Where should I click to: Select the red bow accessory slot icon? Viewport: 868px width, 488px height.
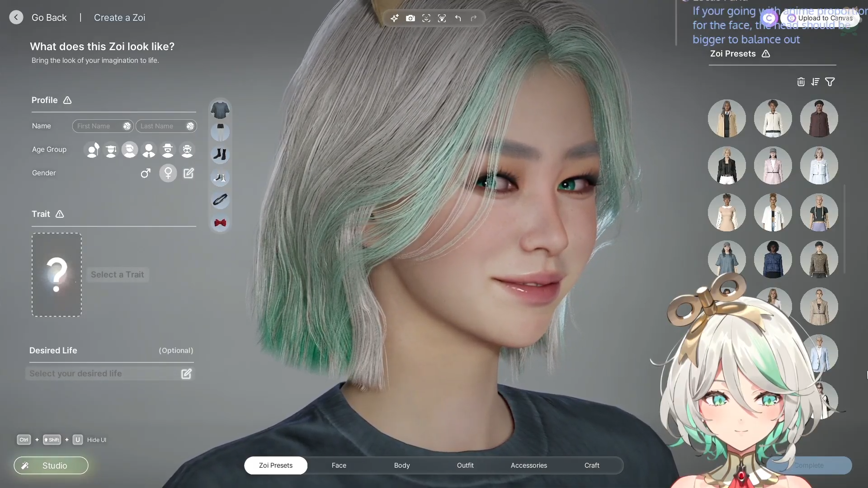pos(220,223)
